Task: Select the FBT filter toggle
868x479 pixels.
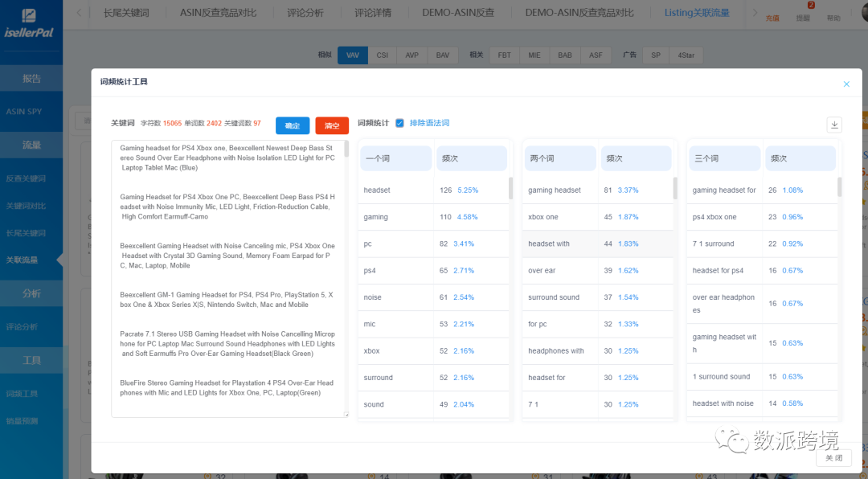Action: (x=504, y=55)
